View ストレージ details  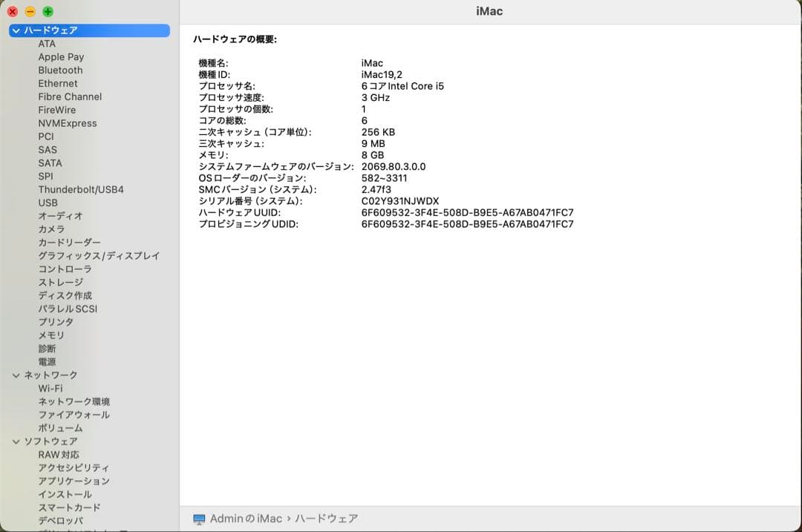57,282
